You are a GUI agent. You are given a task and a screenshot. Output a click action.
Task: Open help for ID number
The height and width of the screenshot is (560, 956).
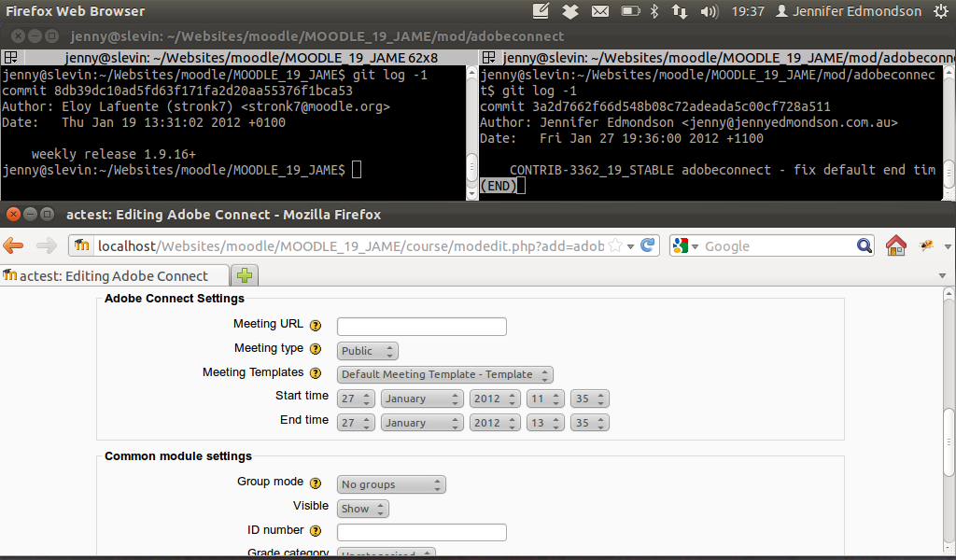[316, 531]
